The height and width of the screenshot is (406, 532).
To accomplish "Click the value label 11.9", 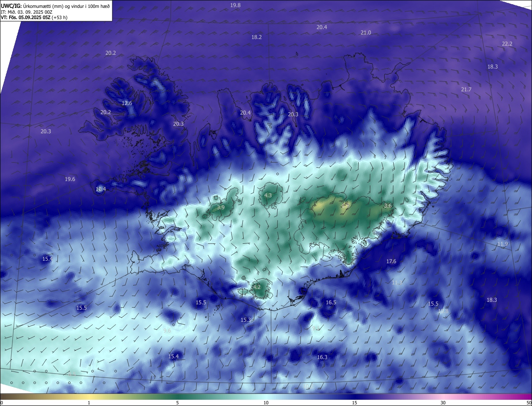I will 502,244.
